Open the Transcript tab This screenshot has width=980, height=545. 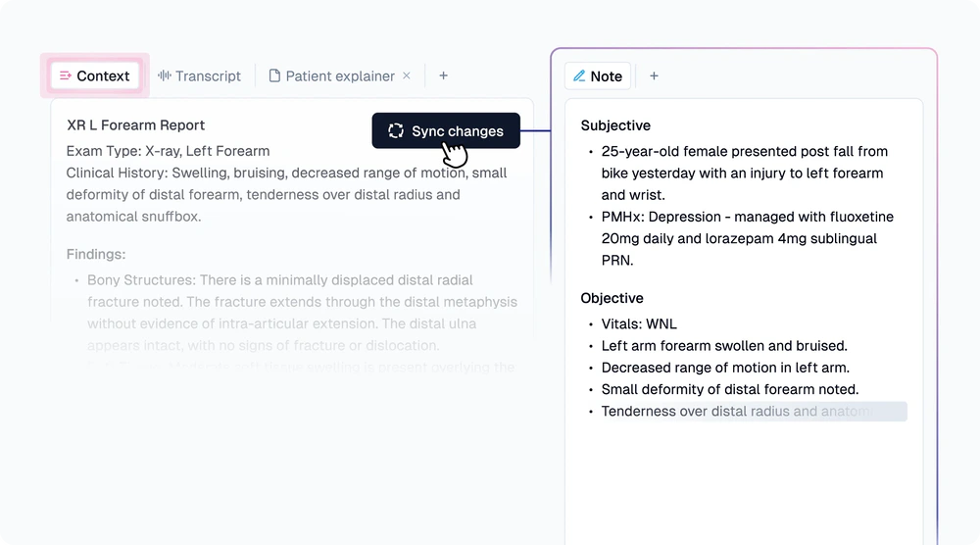[208, 76]
